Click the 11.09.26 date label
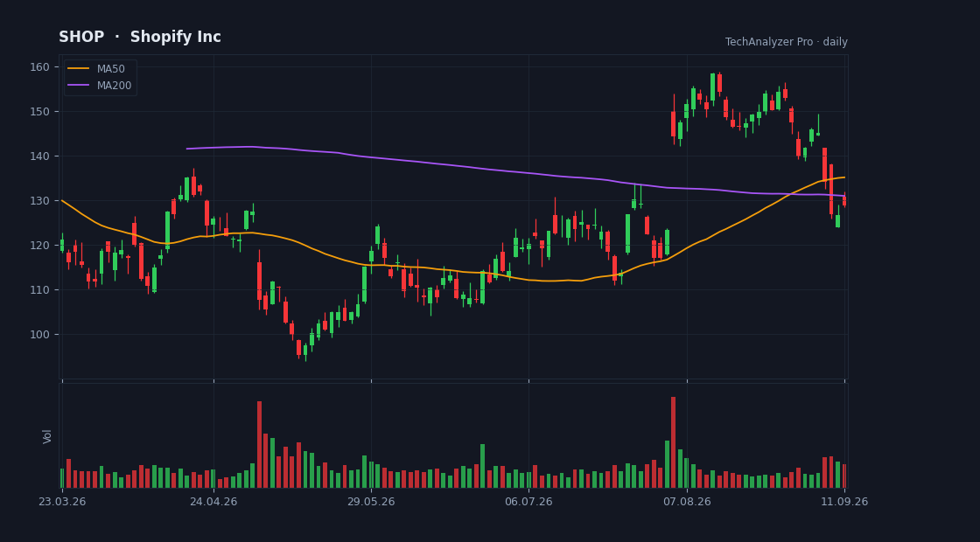 pos(844,502)
